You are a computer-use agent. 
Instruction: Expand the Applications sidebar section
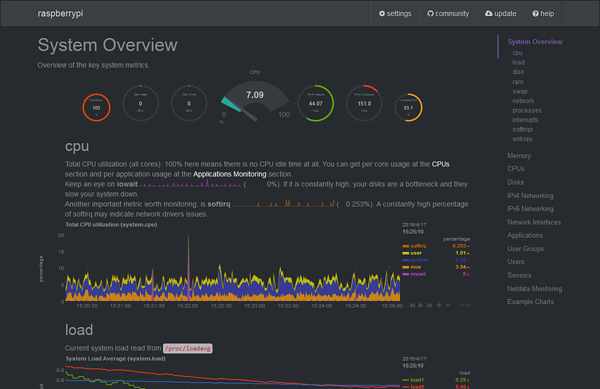[x=525, y=235]
